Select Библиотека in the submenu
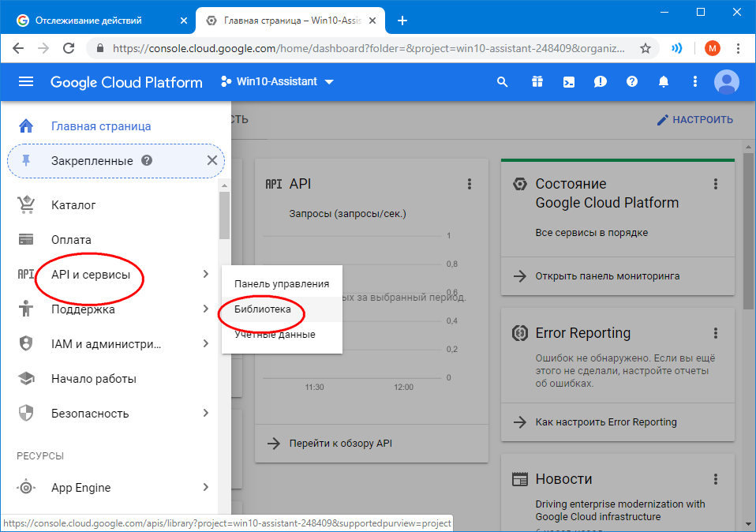The image size is (756, 532). coord(263,309)
